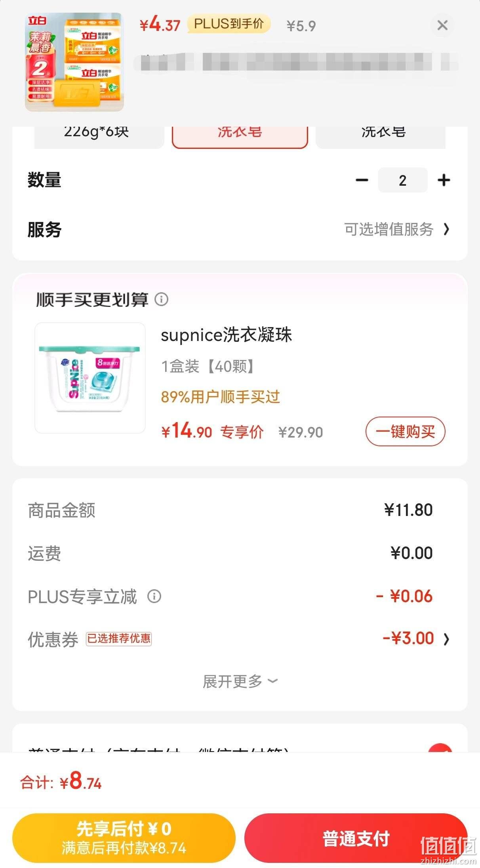Open the supnice laundry pods thumbnail

[x=90, y=378]
